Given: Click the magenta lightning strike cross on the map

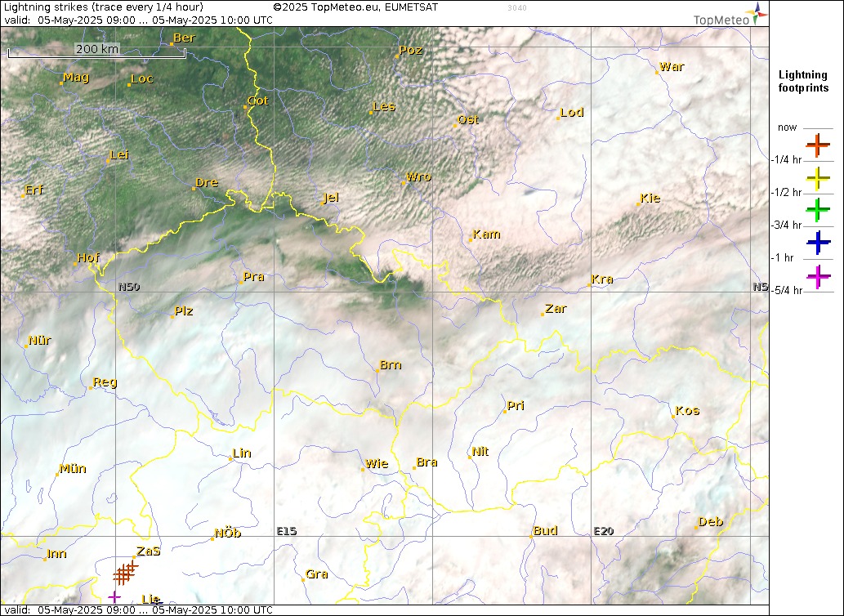Looking at the screenshot, I should click(114, 596).
